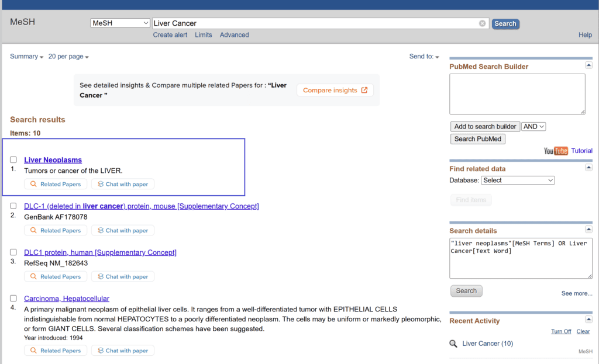Click the blue Search button at the top
This screenshot has width=599, height=364.
(x=505, y=23)
